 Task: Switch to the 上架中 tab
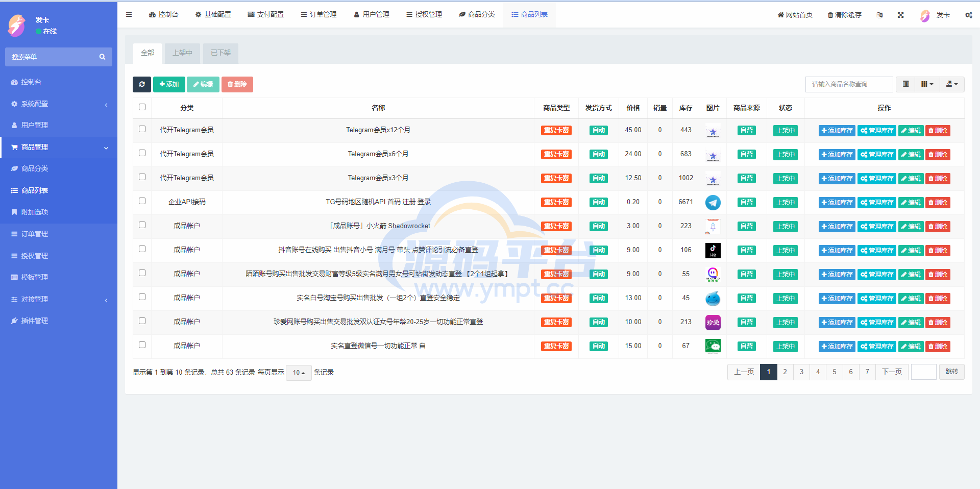tap(182, 53)
